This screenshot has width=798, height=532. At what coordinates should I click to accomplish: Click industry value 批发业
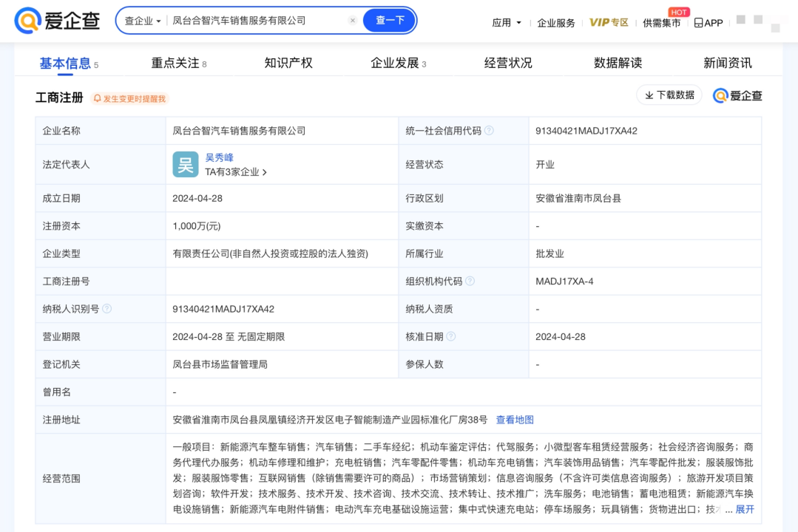[x=550, y=253]
